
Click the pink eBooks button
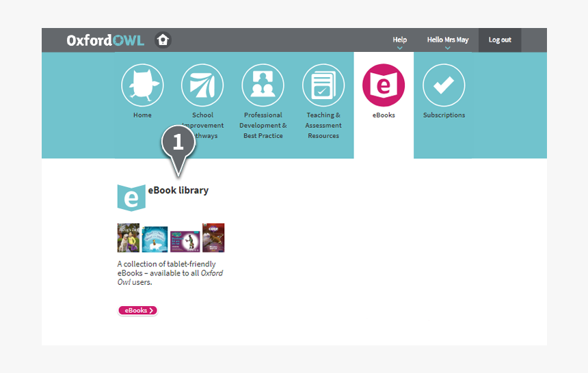[x=137, y=310]
